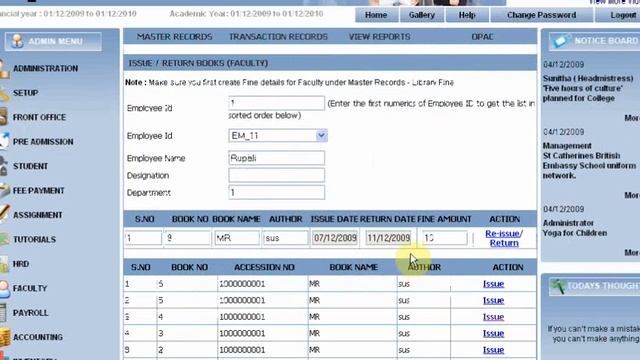The height and width of the screenshot is (360, 640).
Task: Click the Setup sidebar icon
Action: tap(4, 93)
